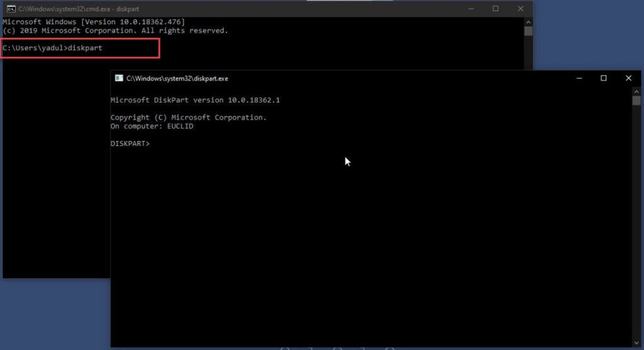Screen dimensions: 644x350
Task: Minimize the cmd.exe window
Action: tap(471, 9)
